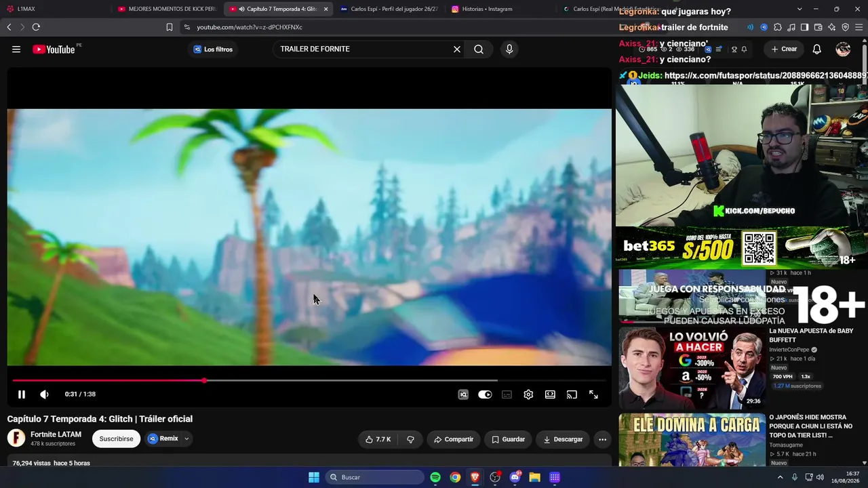Open the ELE DOMINA A CARGA video thumbnail
This screenshot has height=488, width=868.
(x=692, y=440)
